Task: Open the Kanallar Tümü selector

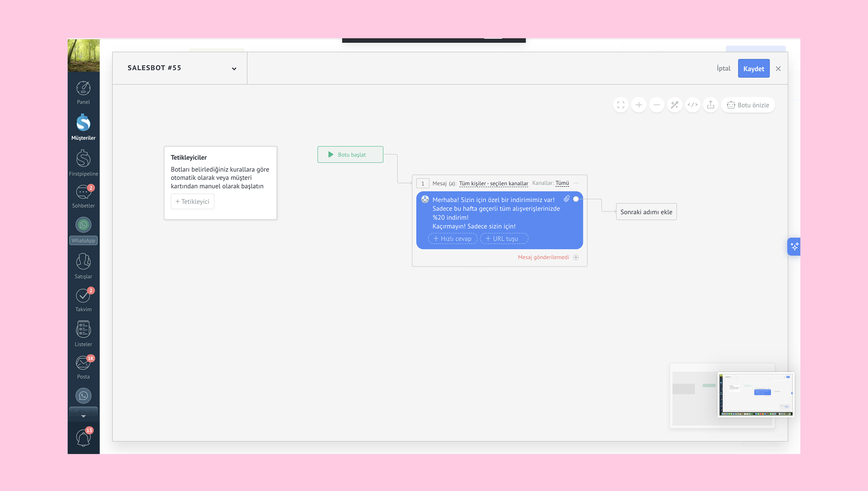Action: coord(562,183)
